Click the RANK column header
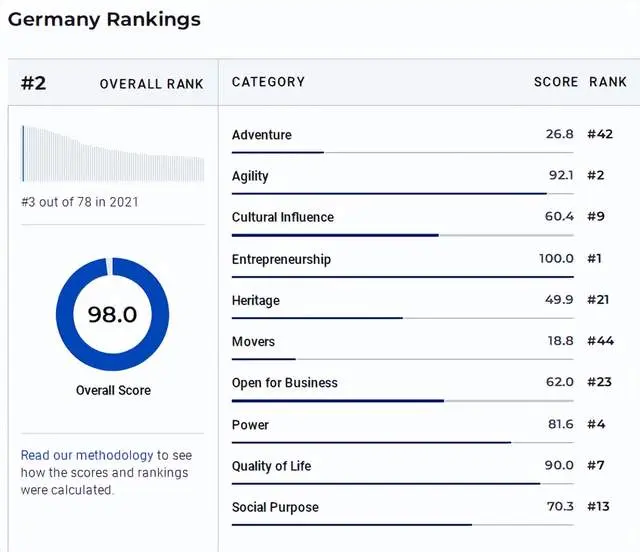Image resolution: width=640 pixels, height=552 pixels. tap(608, 82)
